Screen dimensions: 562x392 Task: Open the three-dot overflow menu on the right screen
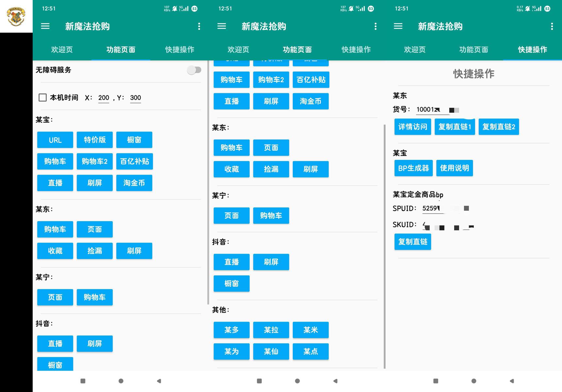(552, 26)
